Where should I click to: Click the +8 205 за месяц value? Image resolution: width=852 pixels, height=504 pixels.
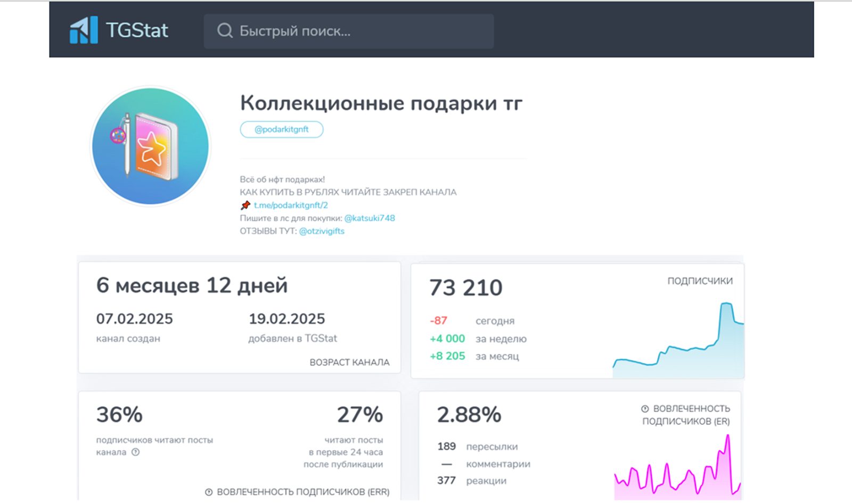[447, 356]
